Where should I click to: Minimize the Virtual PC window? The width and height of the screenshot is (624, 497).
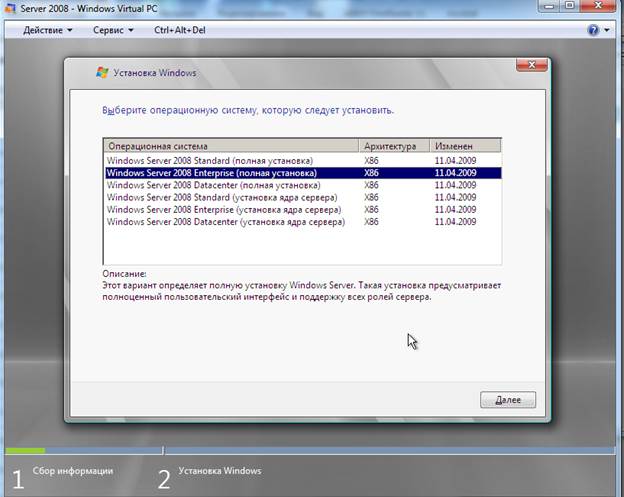coord(550,6)
